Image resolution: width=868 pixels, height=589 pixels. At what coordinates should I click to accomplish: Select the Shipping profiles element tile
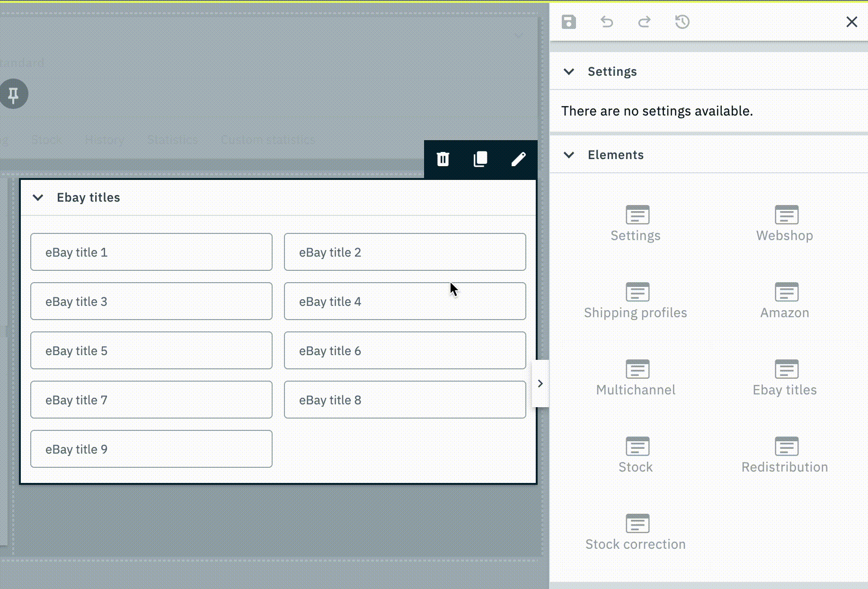(x=636, y=301)
